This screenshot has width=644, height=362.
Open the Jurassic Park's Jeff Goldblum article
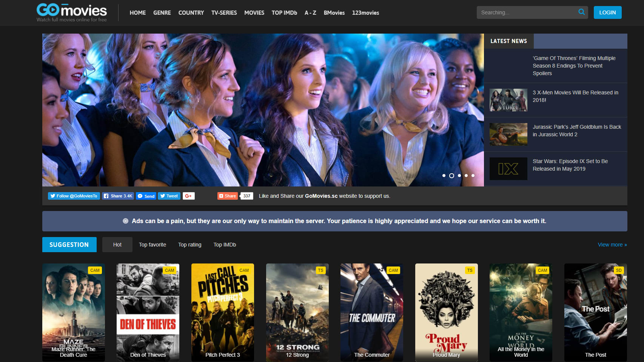(x=577, y=131)
